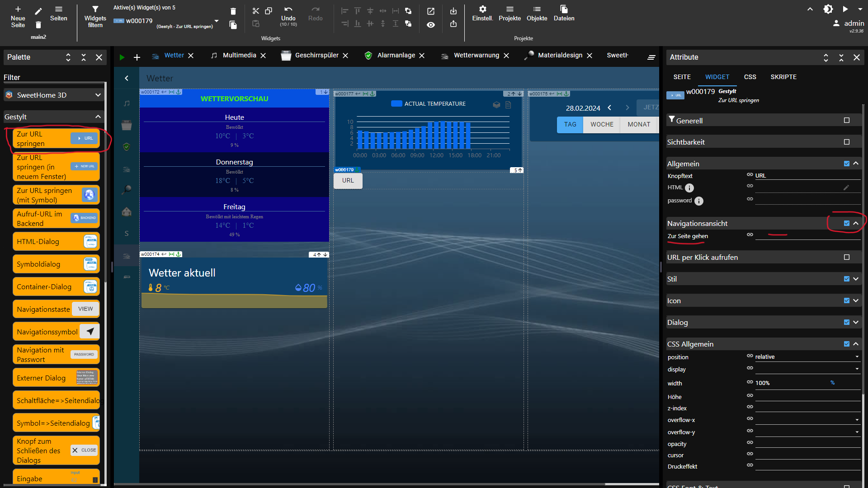
Task: Click the green play icon beside tabs
Action: tap(122, 57)
